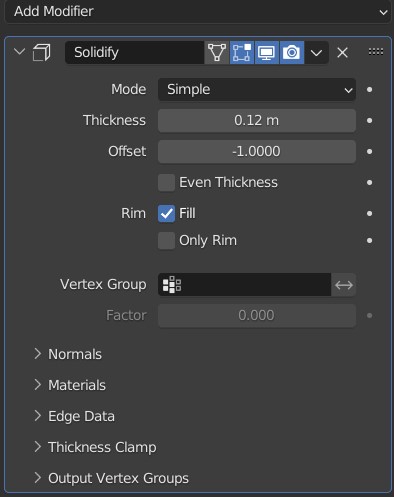Image resolution: width=394 pixels, height=497 pixels.
Task: Click the Solidify modifier cube icon
Action: [x=42, y=53]
